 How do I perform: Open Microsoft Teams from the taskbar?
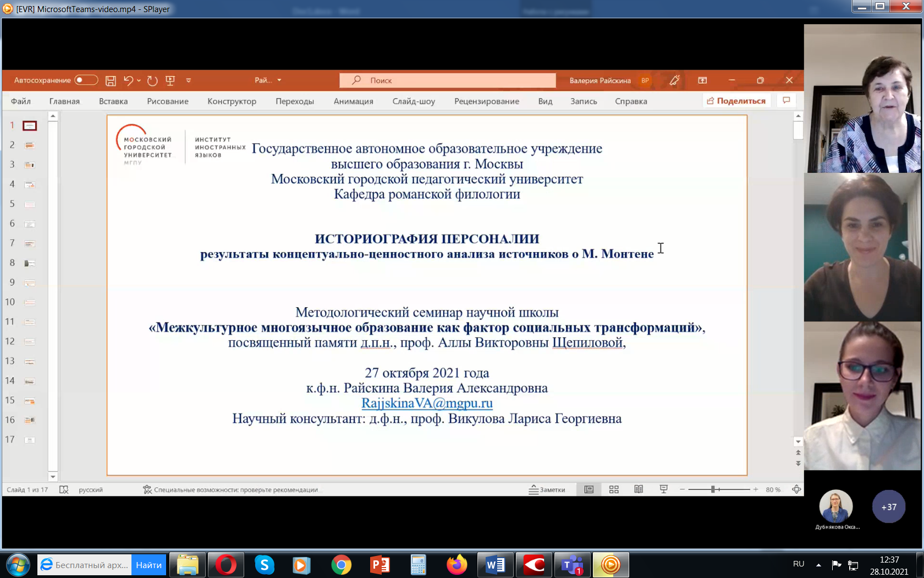[x=572, y=565]
